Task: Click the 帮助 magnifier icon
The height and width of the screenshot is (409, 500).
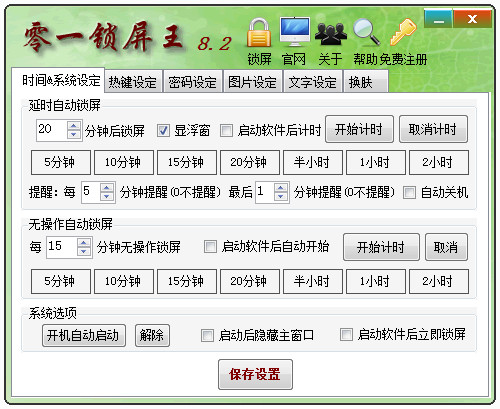Action: [366, 32]
